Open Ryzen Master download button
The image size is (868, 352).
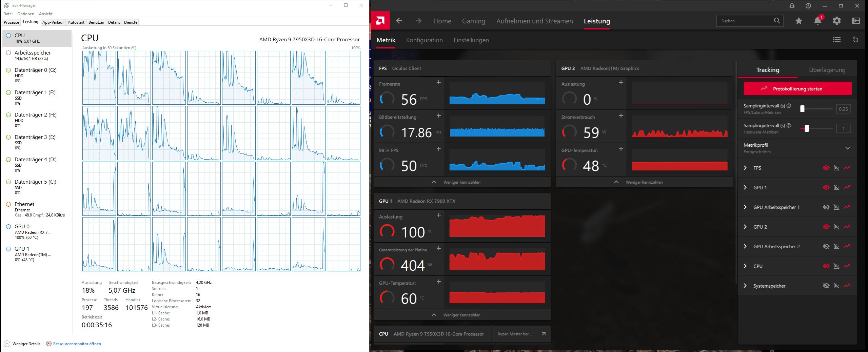521,334
